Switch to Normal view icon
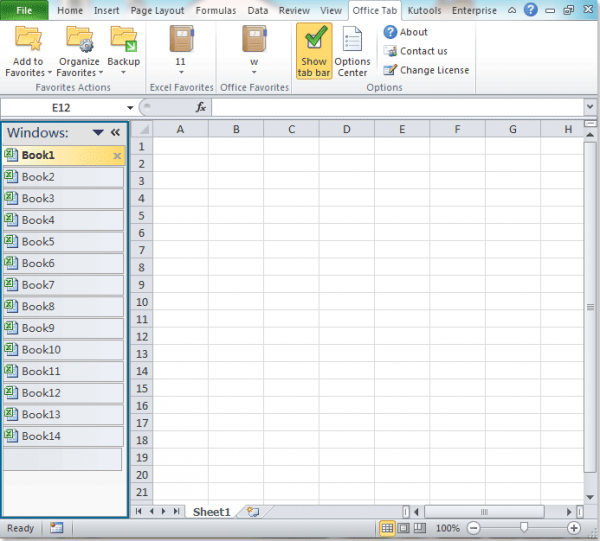 (387, 528)
